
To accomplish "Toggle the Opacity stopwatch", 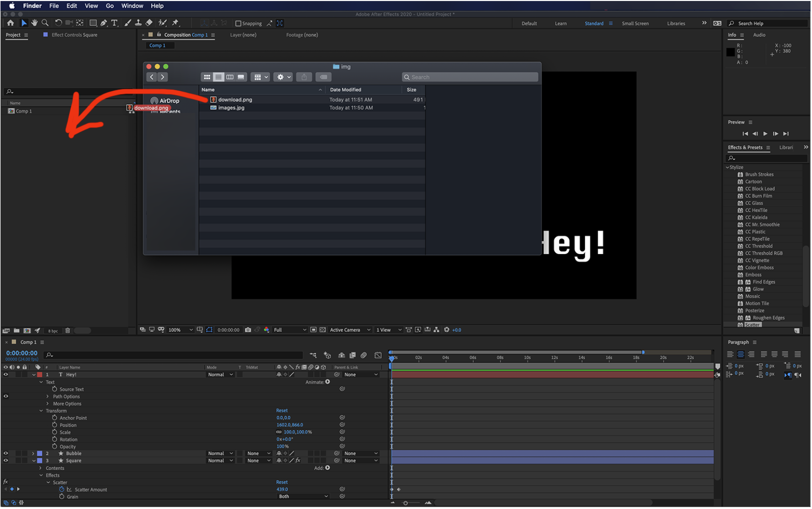I will [x=55, y=447].
